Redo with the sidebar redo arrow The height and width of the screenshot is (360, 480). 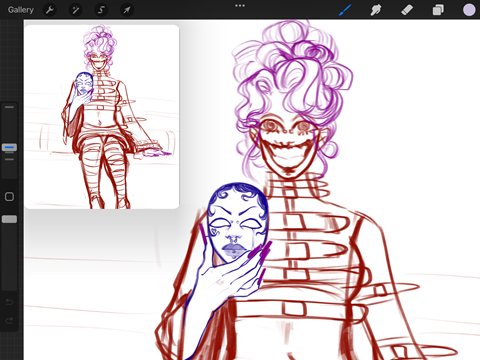pyautogui.click(x=9, y=321)
